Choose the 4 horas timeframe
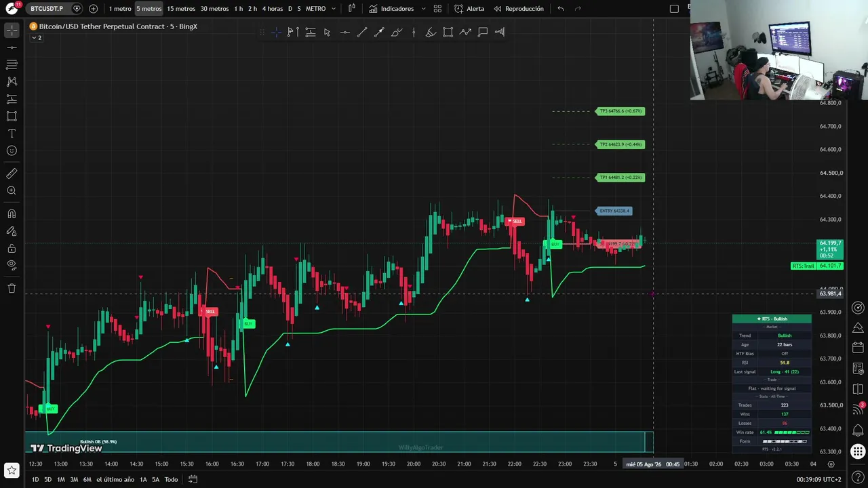The width and height of the screenshot is (868, 488). point(272,9)
